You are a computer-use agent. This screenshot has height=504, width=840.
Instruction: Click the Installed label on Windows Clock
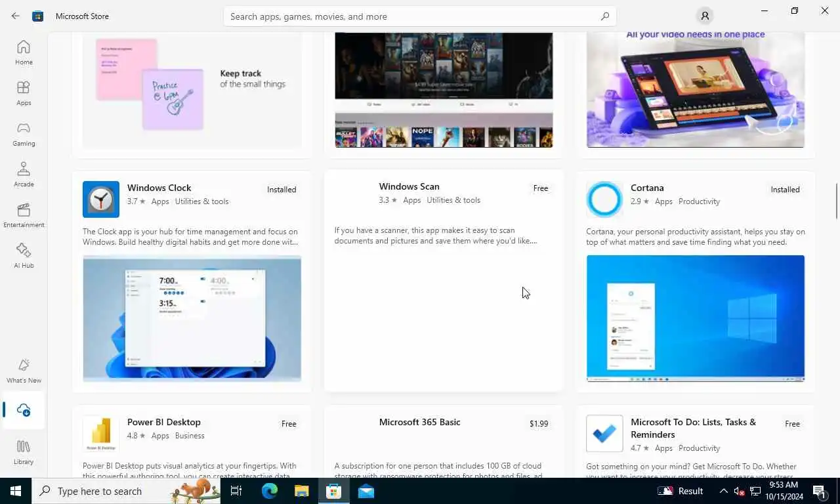click(x=282, y=190)
